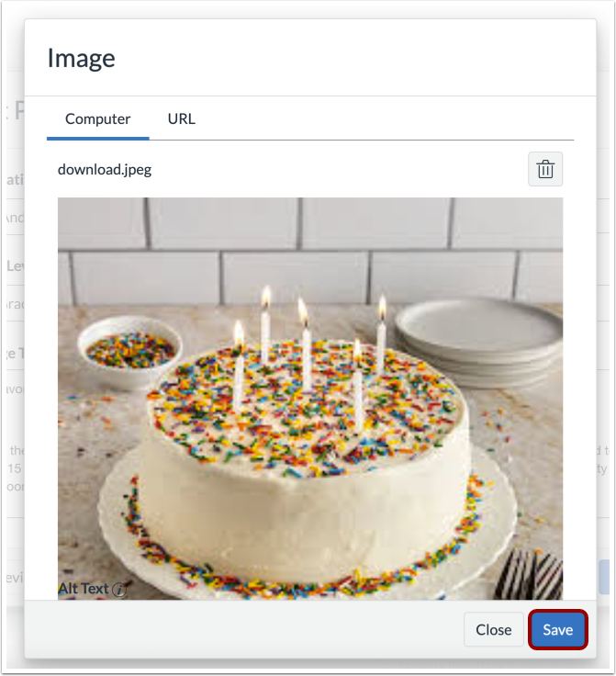Image resolution: width=616 pixels, height=676 pixels.
Task: Select the download.jpeg file name
Action: [x=105, y=169]
